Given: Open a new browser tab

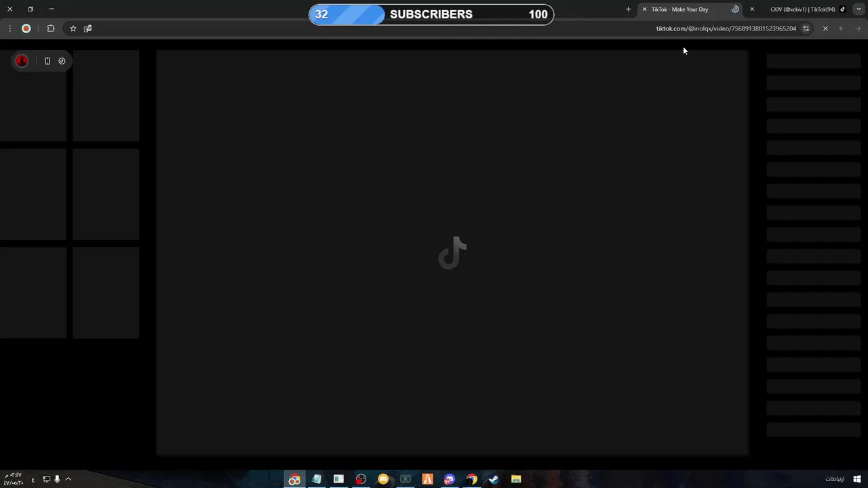Looking at the screenshot, I should pyautogui.click(x=628, y=9).
